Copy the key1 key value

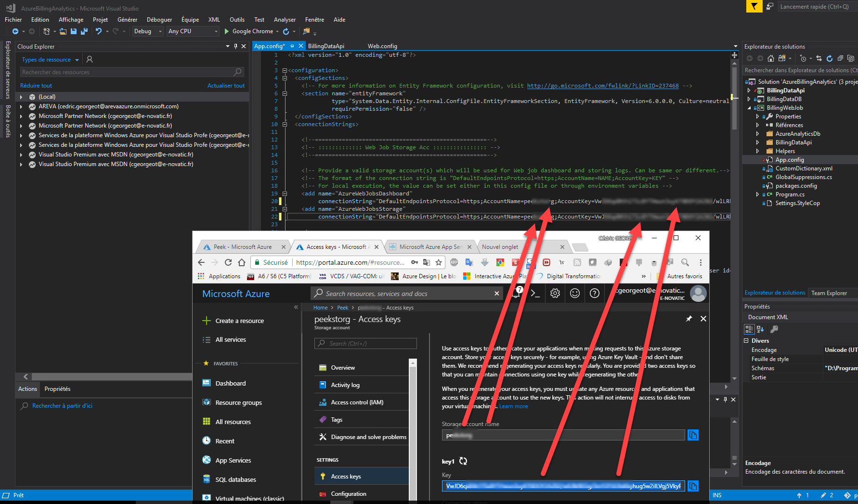point(693,486)
